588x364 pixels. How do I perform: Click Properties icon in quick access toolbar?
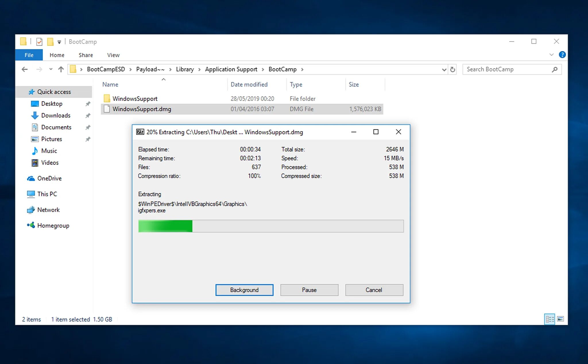tap(39, 42)
